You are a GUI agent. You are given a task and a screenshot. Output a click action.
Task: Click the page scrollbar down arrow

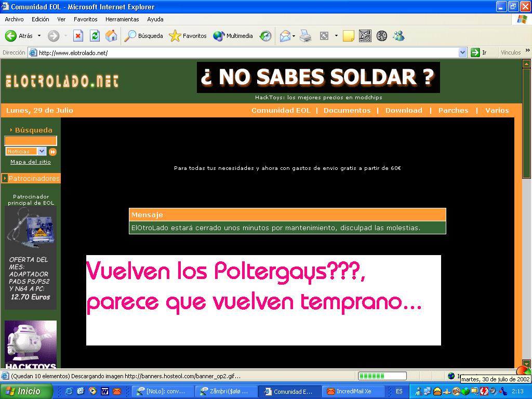[527, 363]
